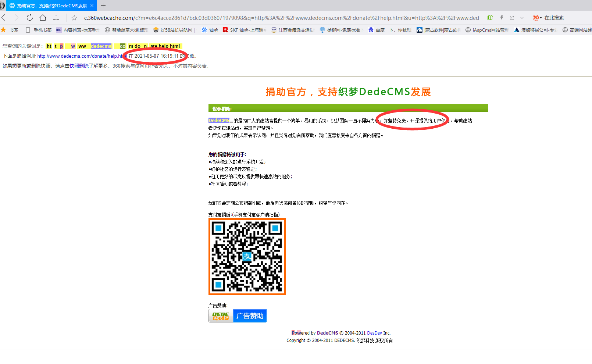Open the 轴承 bookmark
The height and width of the screenshot is (364, 592).
tap(210, 30)
